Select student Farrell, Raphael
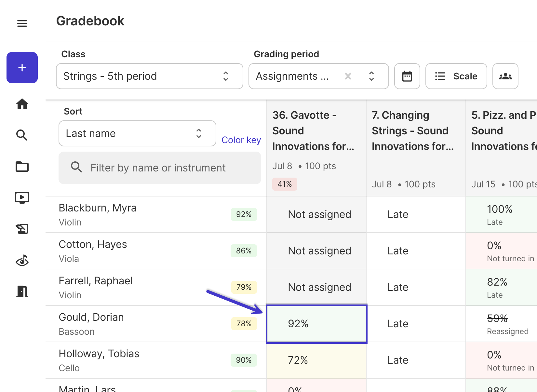537x392 pixels. pyautogui.click(x=96, y=281)
